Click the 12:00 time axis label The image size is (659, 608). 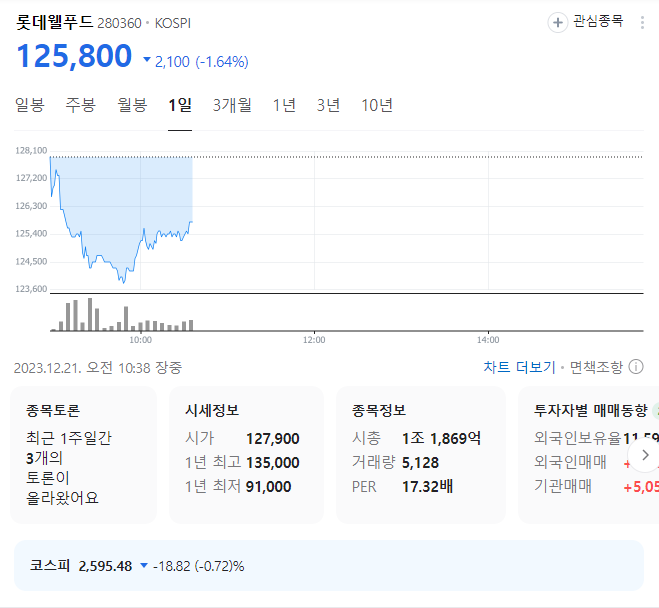coord(314,340)
